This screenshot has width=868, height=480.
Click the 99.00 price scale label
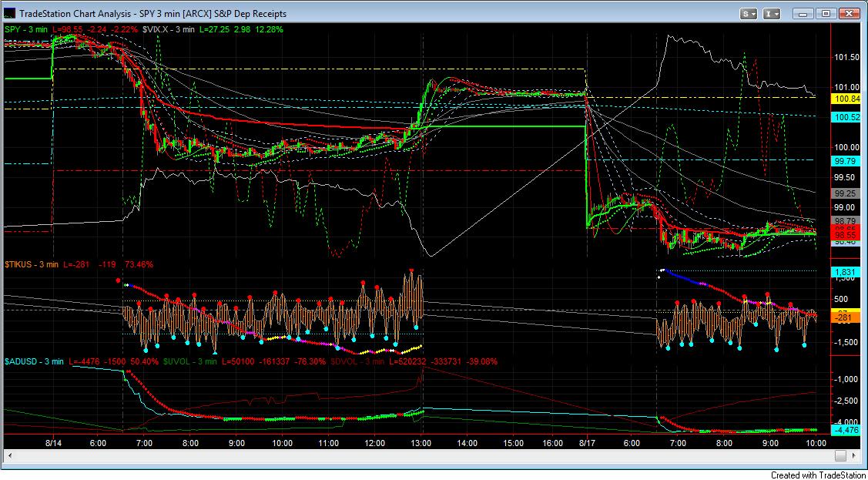(x=846, y=207)
